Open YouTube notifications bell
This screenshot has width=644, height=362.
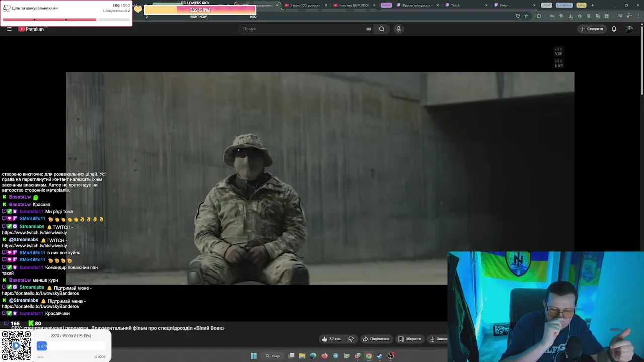click(614, 29)
